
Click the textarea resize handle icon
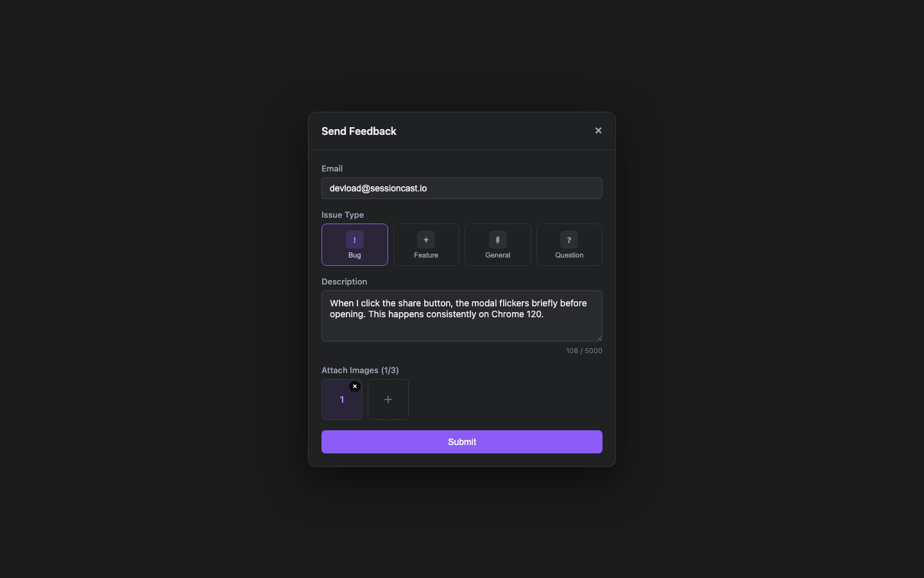pyautogui.click(x=599, y=338)
